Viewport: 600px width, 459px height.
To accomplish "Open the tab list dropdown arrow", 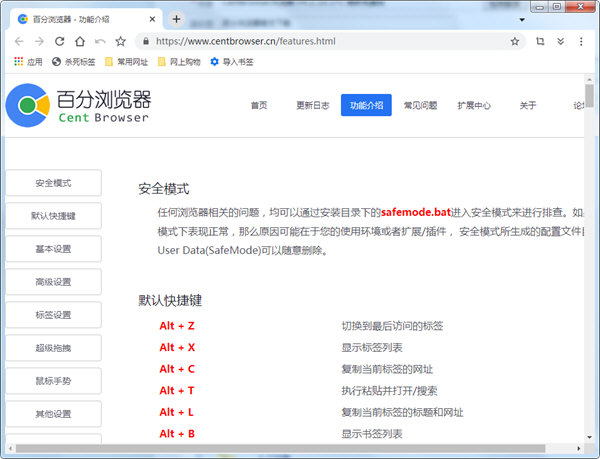I will tap(522, 20).
